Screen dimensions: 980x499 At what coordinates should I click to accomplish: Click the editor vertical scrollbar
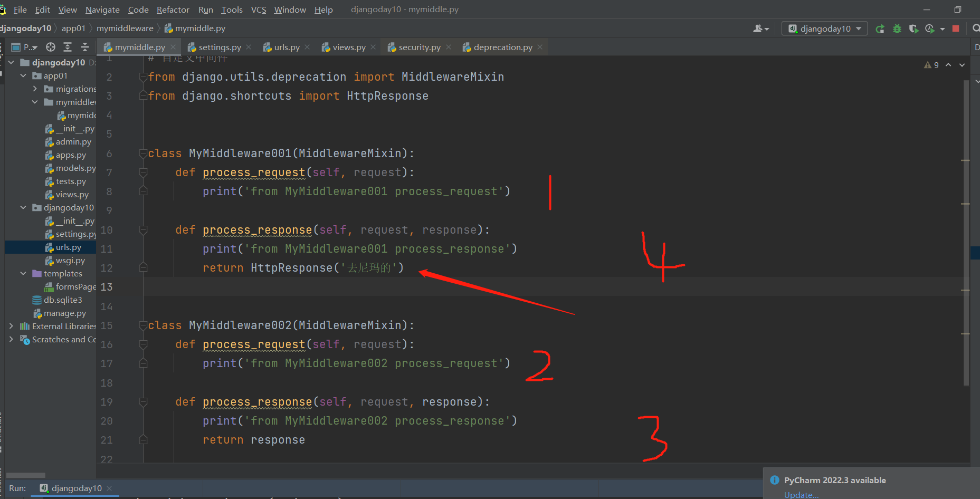tap(966, 232)
